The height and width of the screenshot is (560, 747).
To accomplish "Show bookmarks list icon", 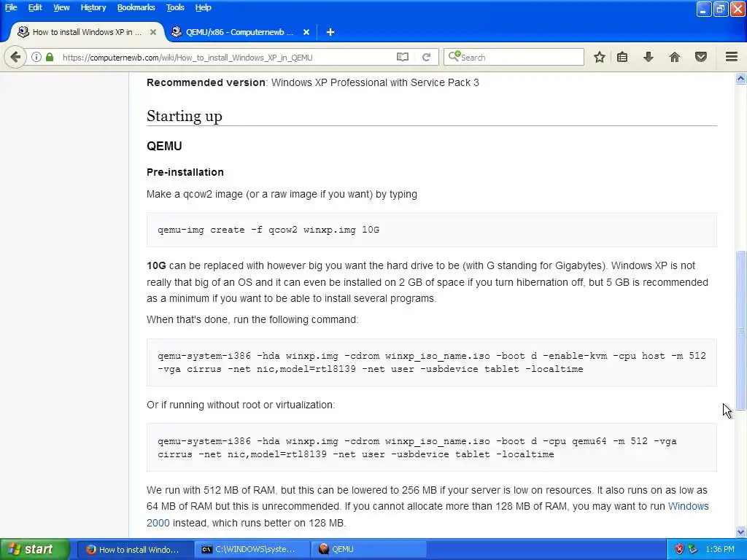I will 622,57.
